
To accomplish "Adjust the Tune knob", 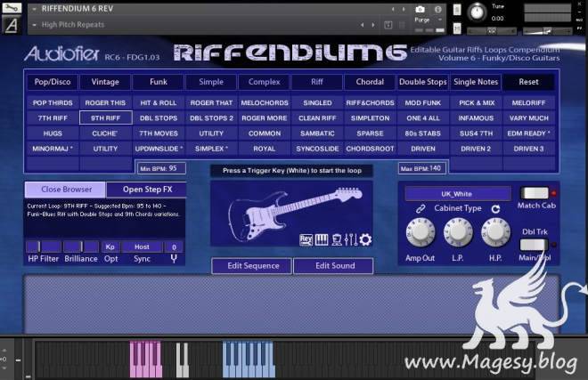I will point(477,12).
